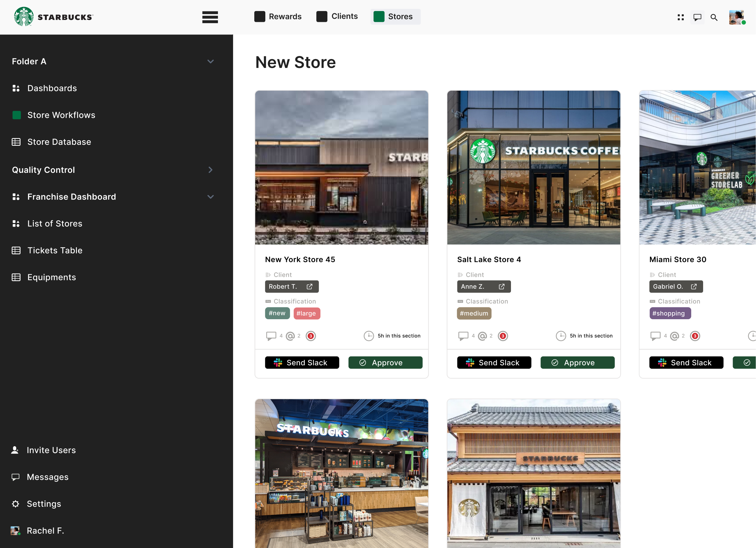The width and height of the screenshot is (756, 548).
Task: Open Miami Store 30 Greener Store Lab photo
Action: [x=698, y=168]
